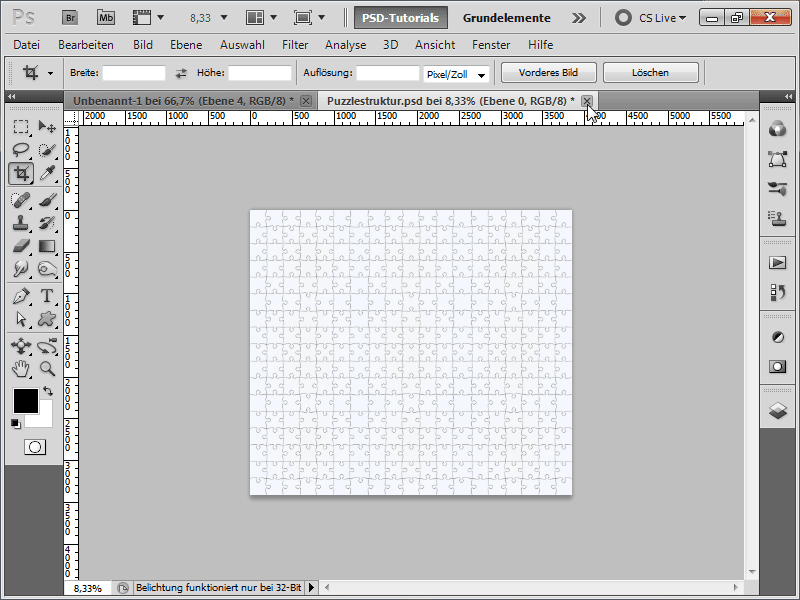Select the Spot Healing Brush tool

[x=21, y=200]
